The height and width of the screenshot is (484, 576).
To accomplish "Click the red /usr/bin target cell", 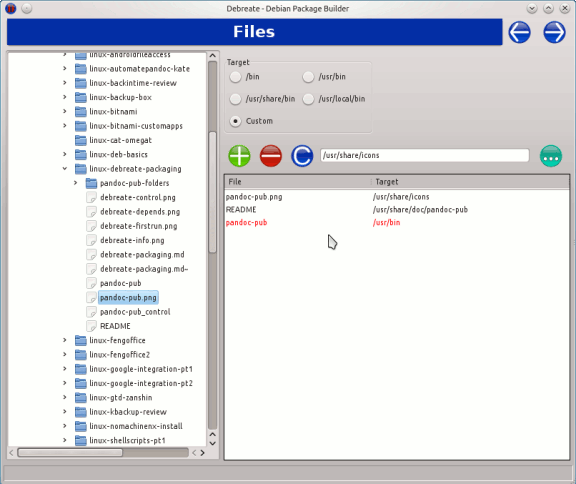I will (386, 223).
